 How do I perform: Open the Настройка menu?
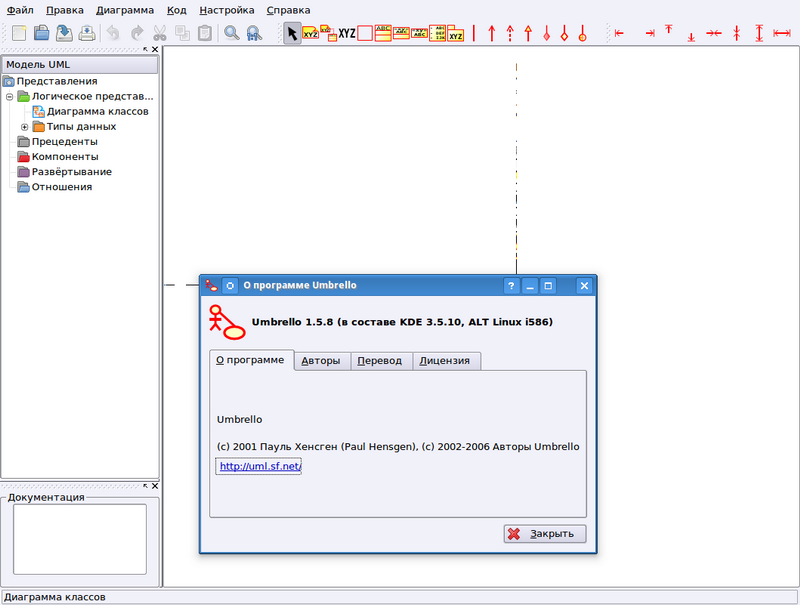pyautogui.click(x=227, y=10)
